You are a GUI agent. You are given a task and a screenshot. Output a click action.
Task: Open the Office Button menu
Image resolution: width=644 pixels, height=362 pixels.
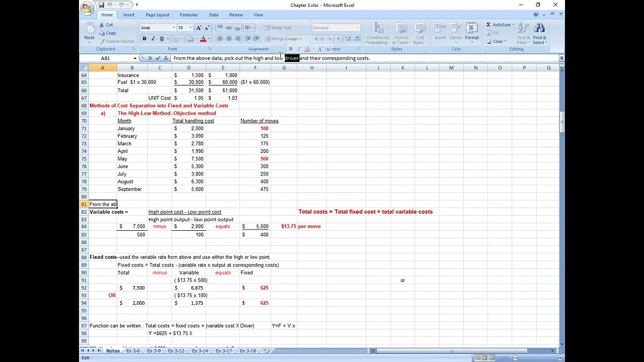(87, 8)
